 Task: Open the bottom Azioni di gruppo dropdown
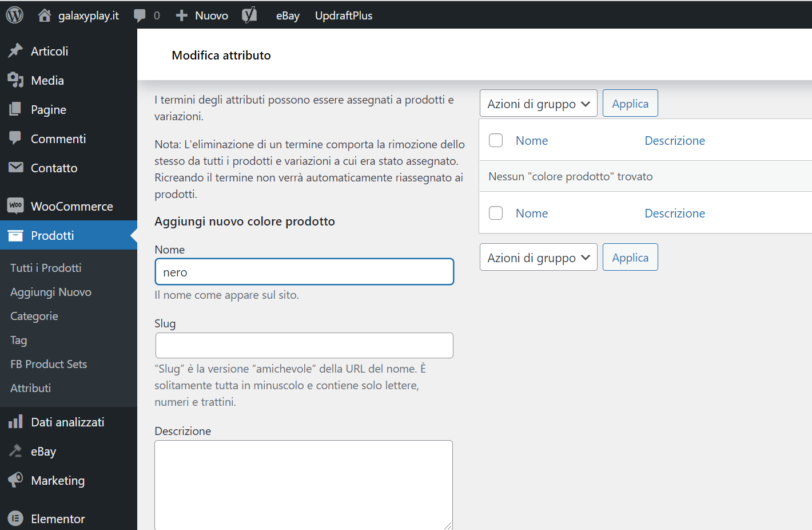[x=538, y=258]
